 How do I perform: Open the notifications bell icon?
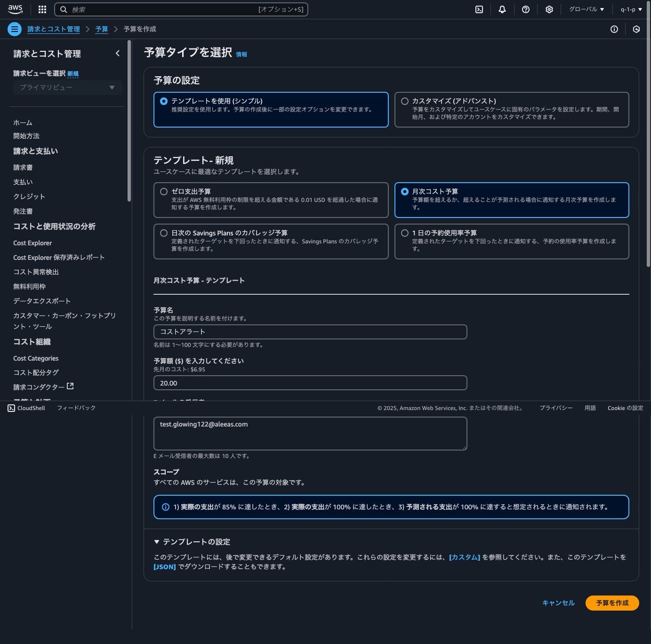point(502,9)
